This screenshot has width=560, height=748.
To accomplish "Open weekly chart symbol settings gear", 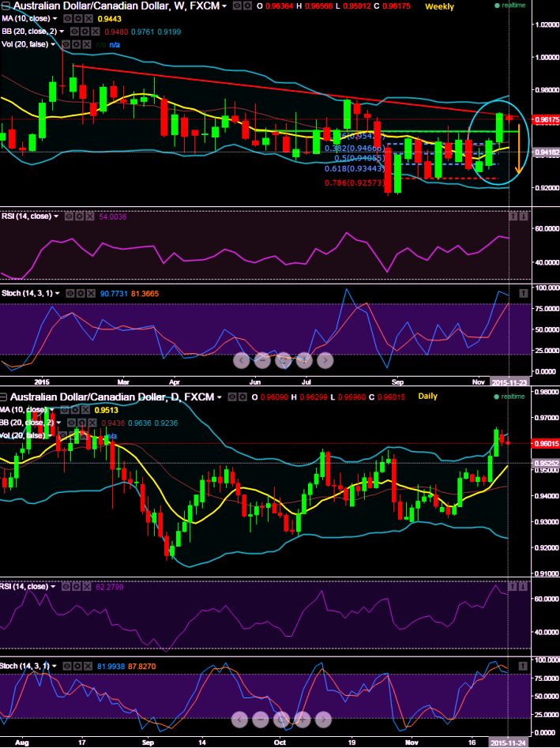I will [247, 6].
